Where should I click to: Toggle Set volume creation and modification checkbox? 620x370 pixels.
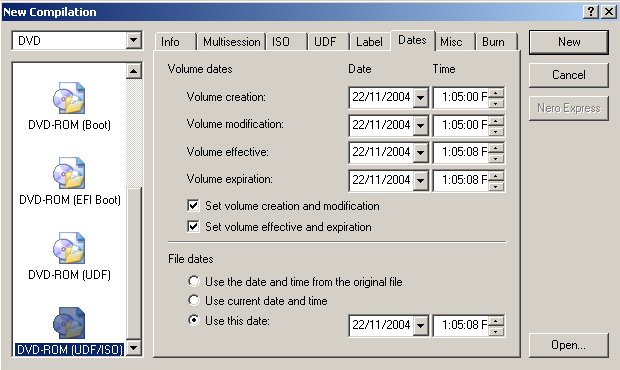pos(193,206)
